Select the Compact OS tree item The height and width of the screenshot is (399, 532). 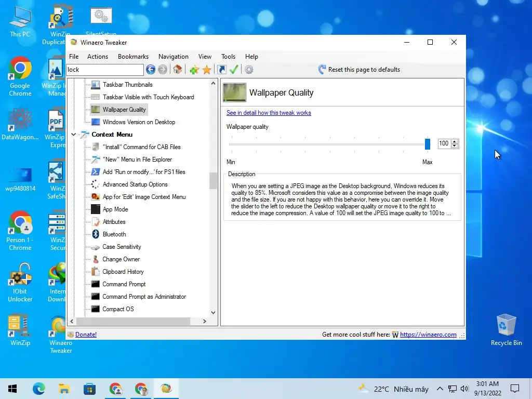[x=118, y=309]
